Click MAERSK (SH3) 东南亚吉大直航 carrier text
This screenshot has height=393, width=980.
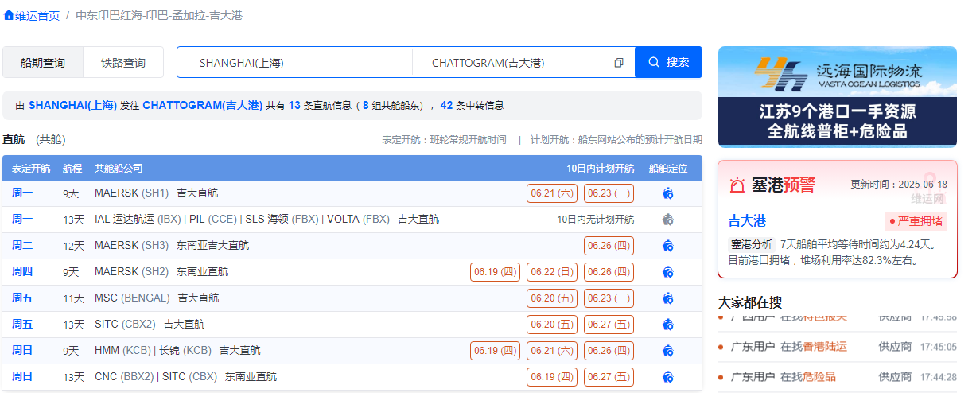[172, 245]
